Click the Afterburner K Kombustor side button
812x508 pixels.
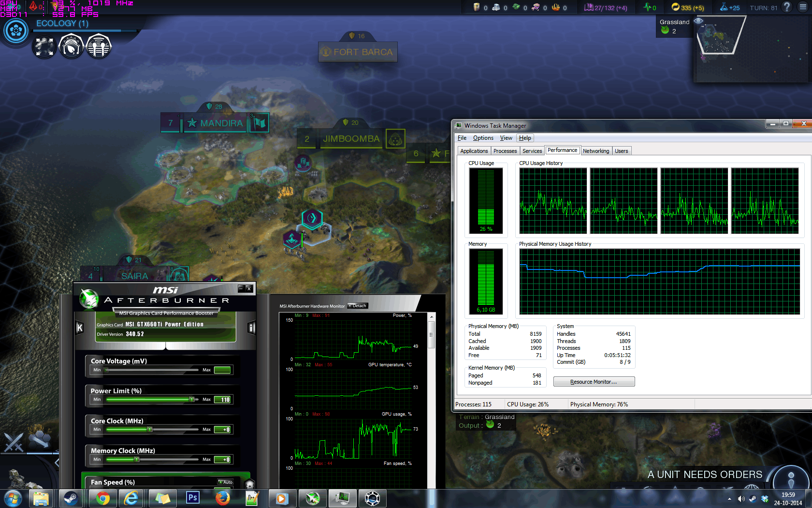(x=80, y=328)
